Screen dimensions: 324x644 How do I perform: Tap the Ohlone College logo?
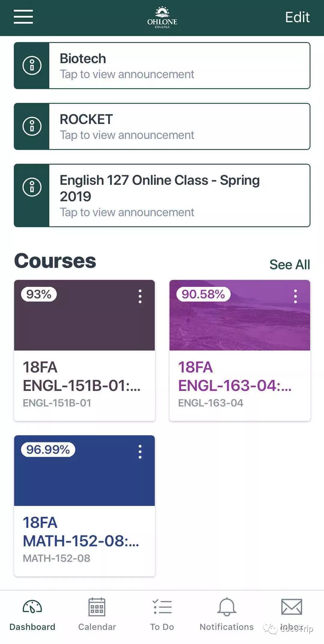pos(162,17)
